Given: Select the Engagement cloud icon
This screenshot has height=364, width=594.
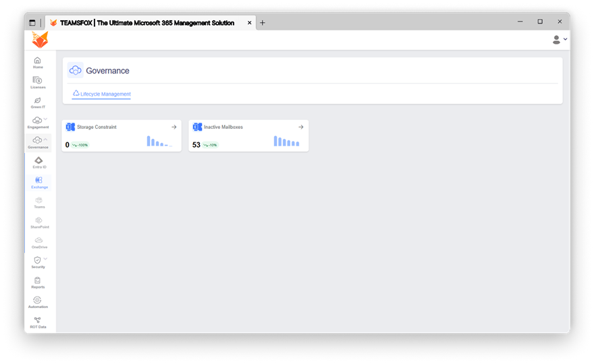Looking at the screenshot, I should (36, 121).
